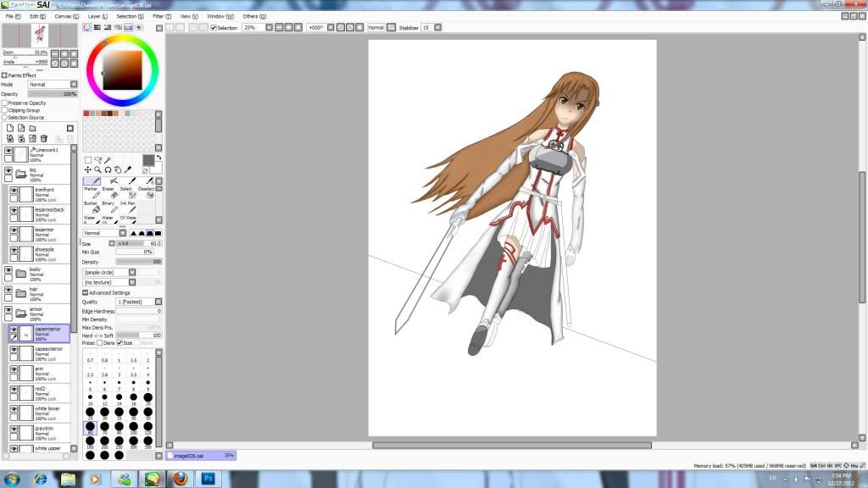Swap foreground and background colors
The height and width of the screenshot is (488, 868).
(x=159, y=158)
